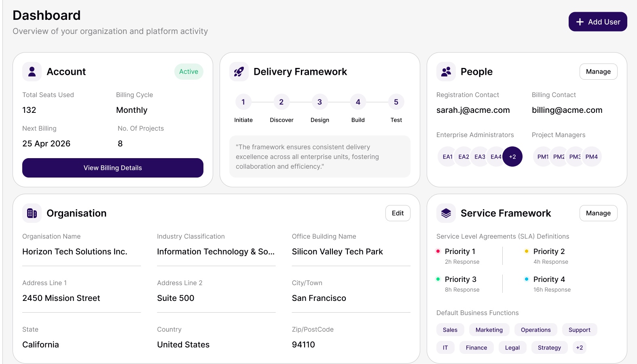Viewport: 637px width, 364px height.
Task: Click the Active status badge
Action: [x=189, y=72]
